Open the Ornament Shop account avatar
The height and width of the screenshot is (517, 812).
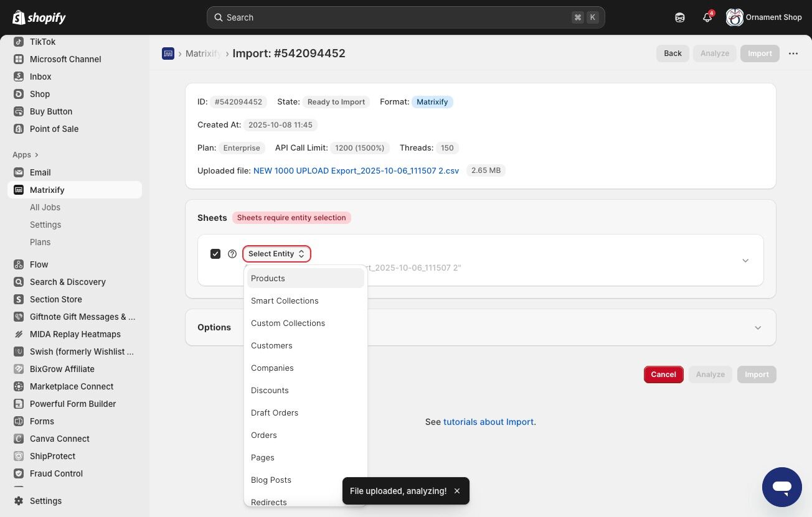[x=735, y=17]
